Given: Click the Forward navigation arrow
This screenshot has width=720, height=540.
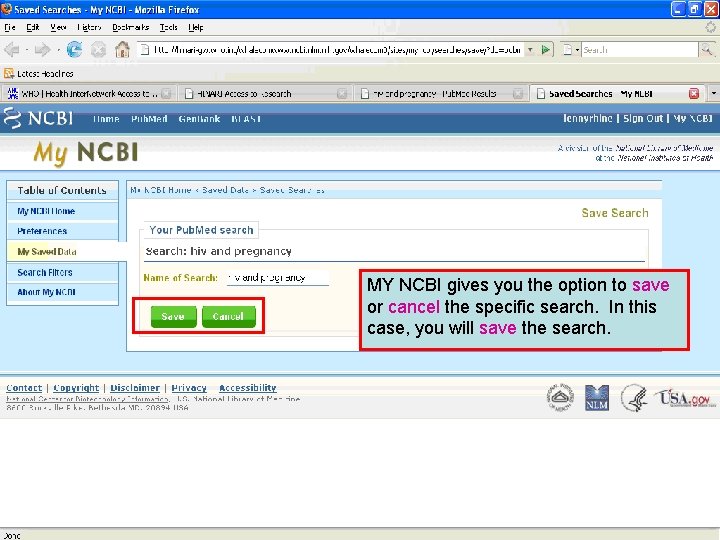Looking at the screenshot, I should pyautogui.click(x=43, y=49).
